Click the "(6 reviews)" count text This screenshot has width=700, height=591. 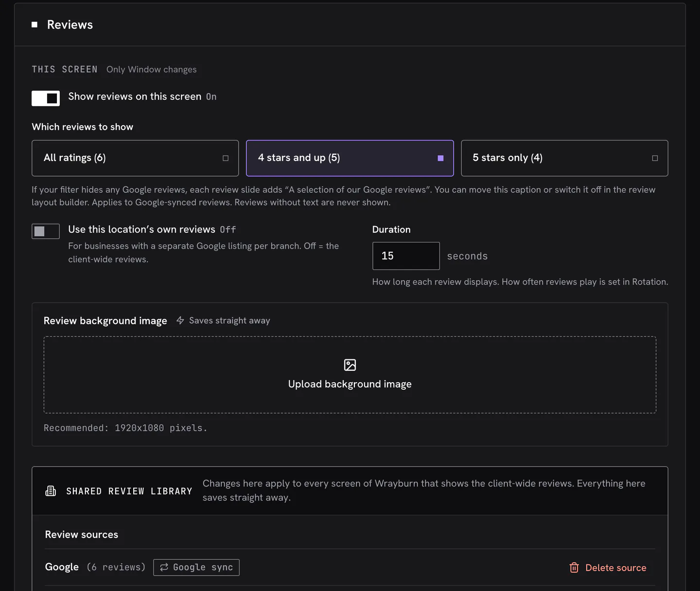[116, 567]
